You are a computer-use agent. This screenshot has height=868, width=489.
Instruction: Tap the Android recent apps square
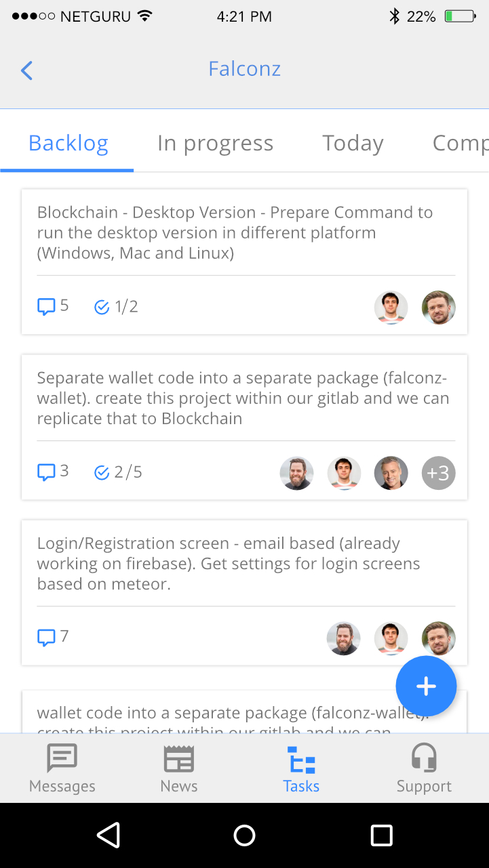pos(381,835)
